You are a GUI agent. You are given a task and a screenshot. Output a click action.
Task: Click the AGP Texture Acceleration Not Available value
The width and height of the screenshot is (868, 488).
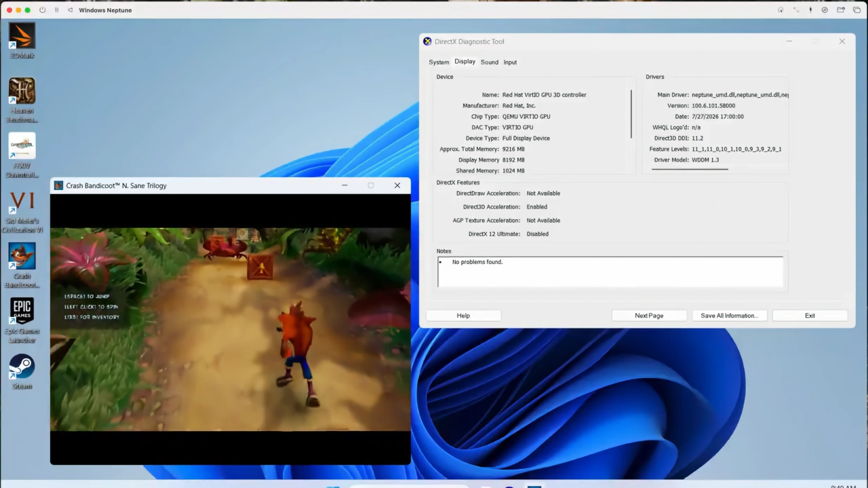coord(543,221)
